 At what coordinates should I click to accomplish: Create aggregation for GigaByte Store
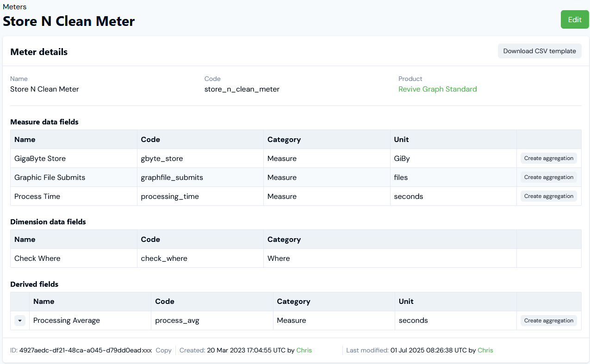pos(549,158)
